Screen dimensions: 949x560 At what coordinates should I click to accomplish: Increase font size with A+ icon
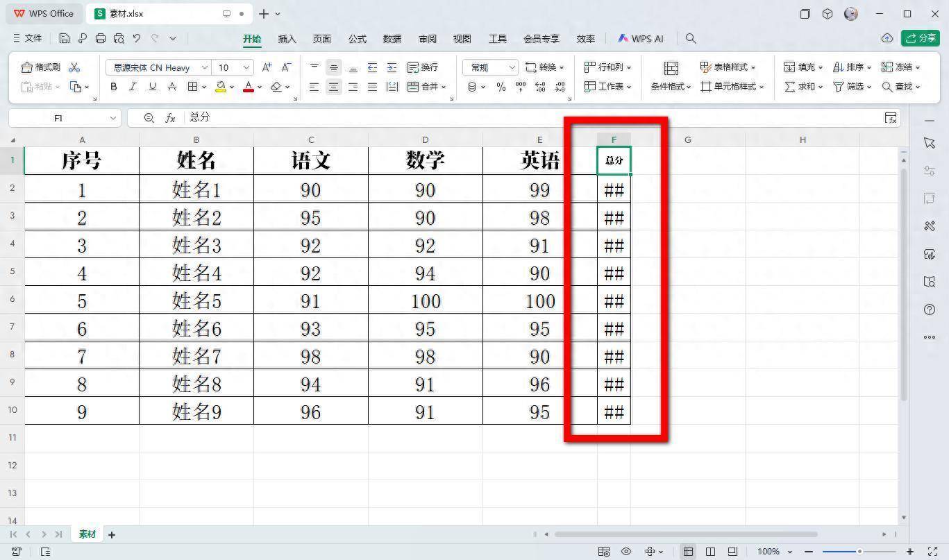pos(267,67)
